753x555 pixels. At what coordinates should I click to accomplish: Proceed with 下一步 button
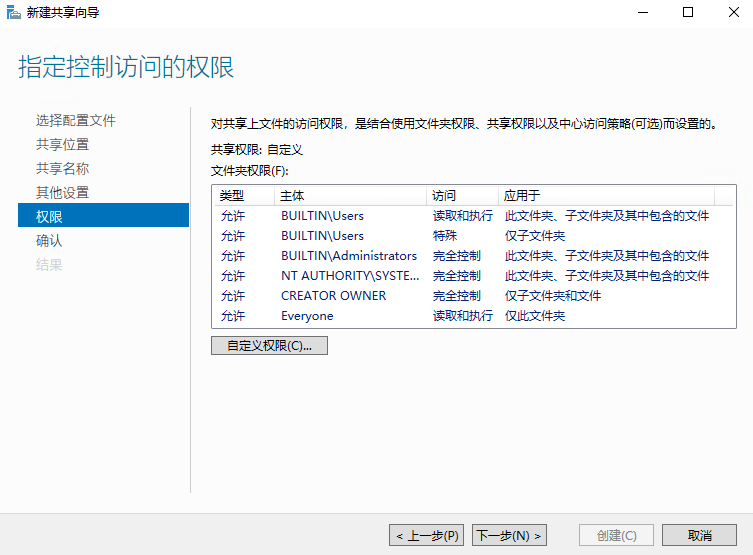509,535
